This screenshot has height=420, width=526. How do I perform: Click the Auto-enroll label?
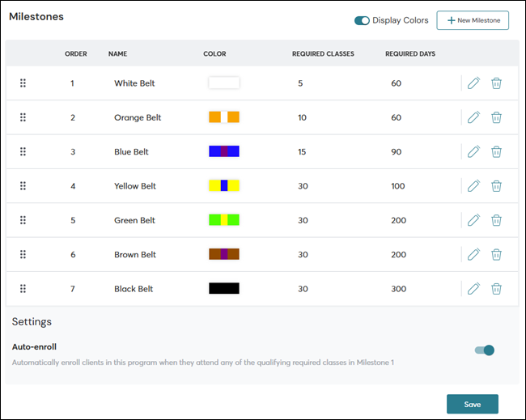[34, 347]
